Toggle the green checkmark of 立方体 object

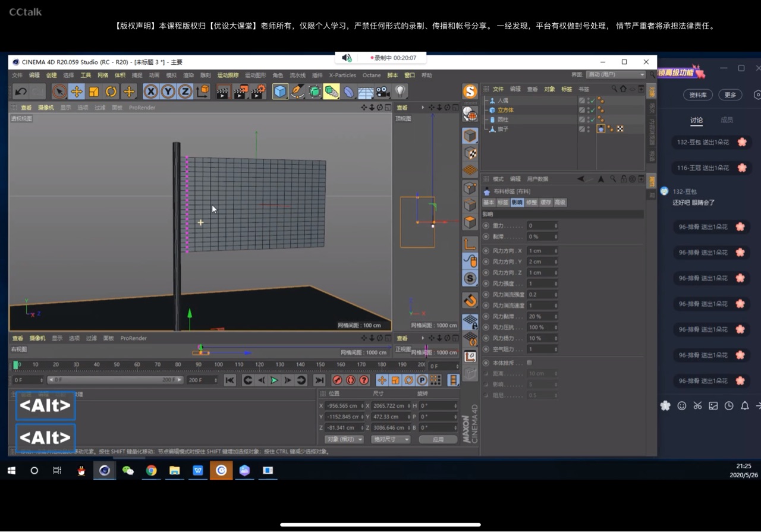592,110
